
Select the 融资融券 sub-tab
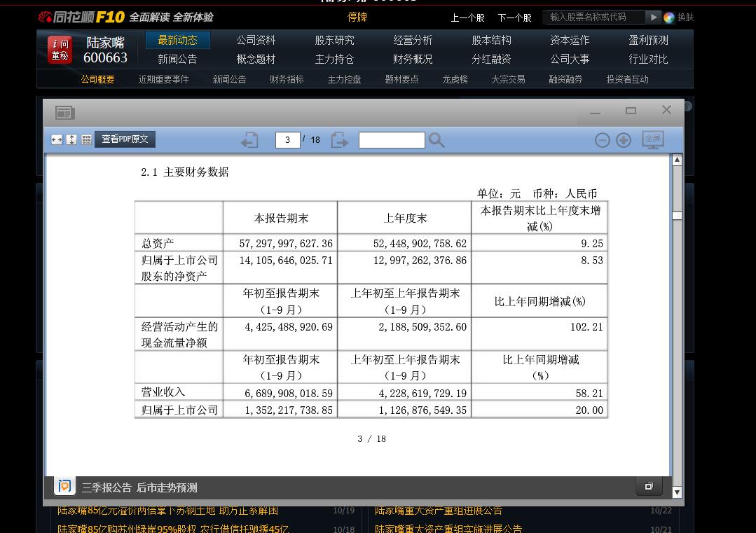(565, 80)
